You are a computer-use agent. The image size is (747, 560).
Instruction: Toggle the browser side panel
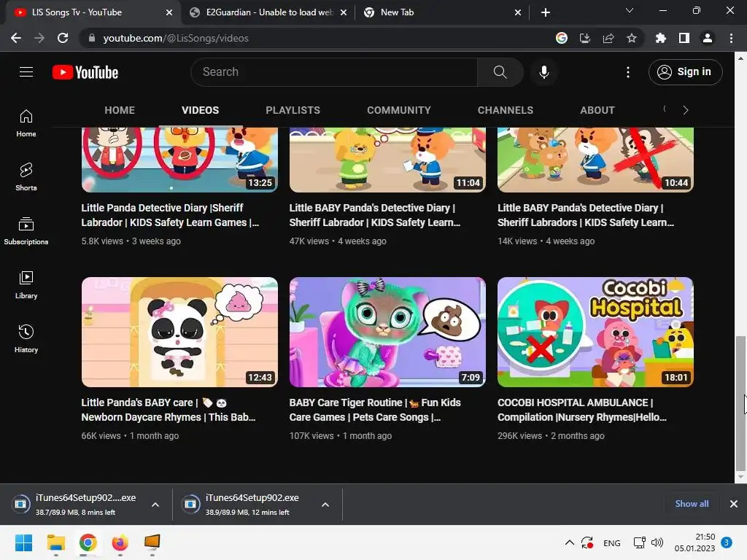click(684, 38)
